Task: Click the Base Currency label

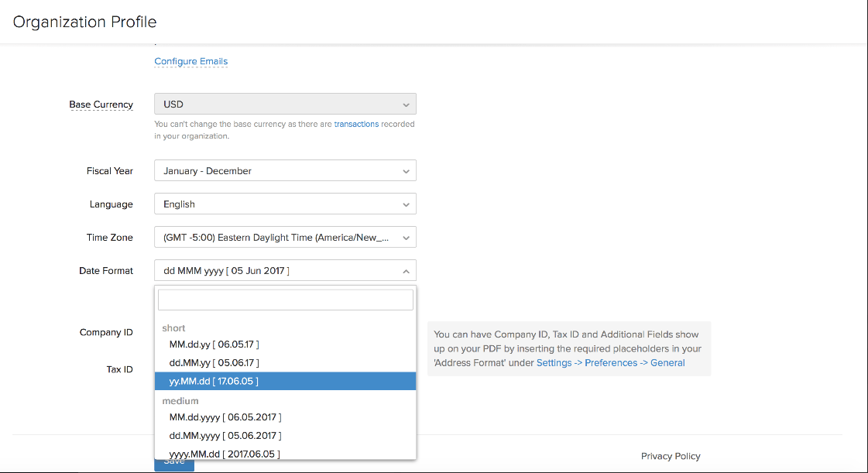Action: click(x=101, y=105)
